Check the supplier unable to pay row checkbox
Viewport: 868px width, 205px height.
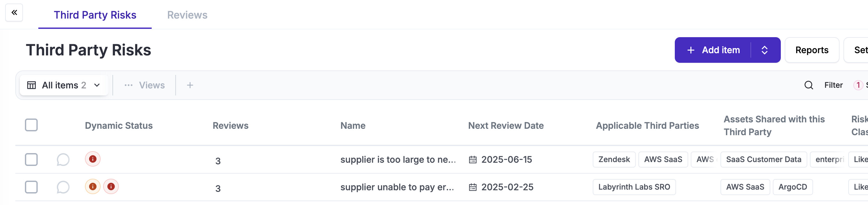(x=31, y=187)
